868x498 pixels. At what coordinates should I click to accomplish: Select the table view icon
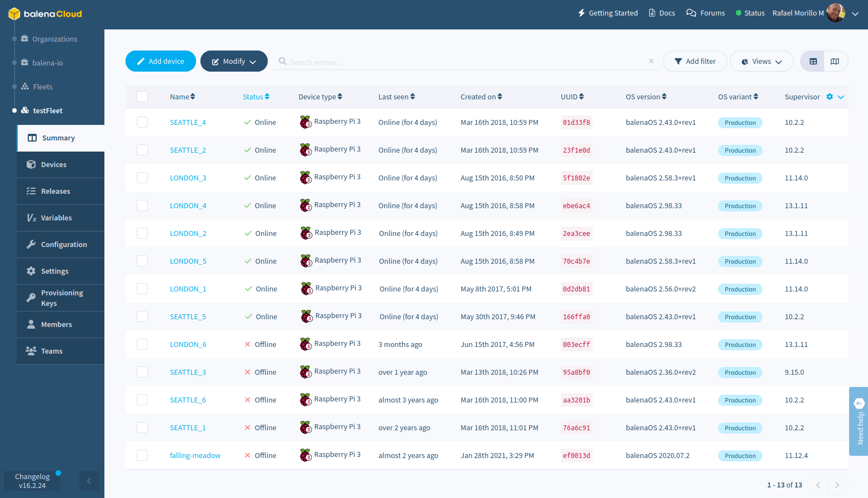tap(812, 61)
